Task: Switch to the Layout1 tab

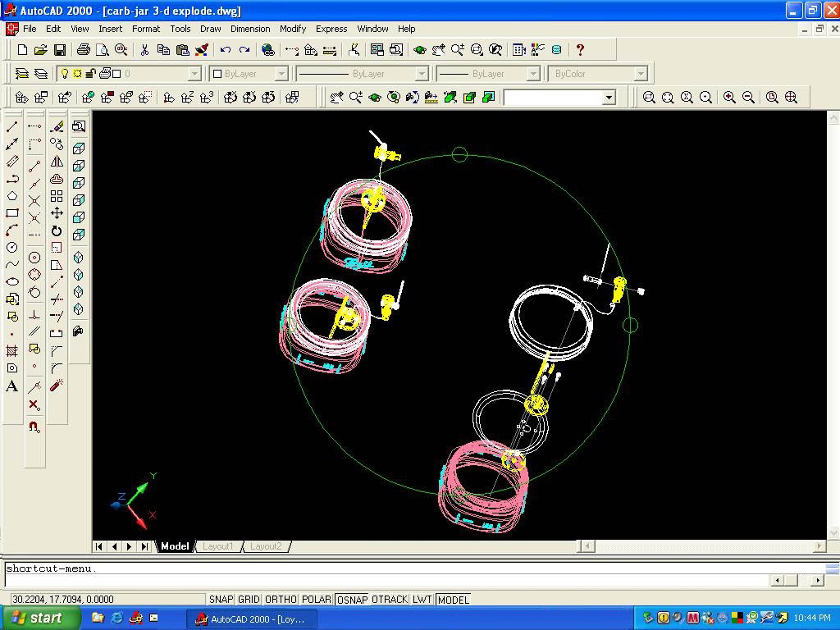Action: [x=218, y=546]
